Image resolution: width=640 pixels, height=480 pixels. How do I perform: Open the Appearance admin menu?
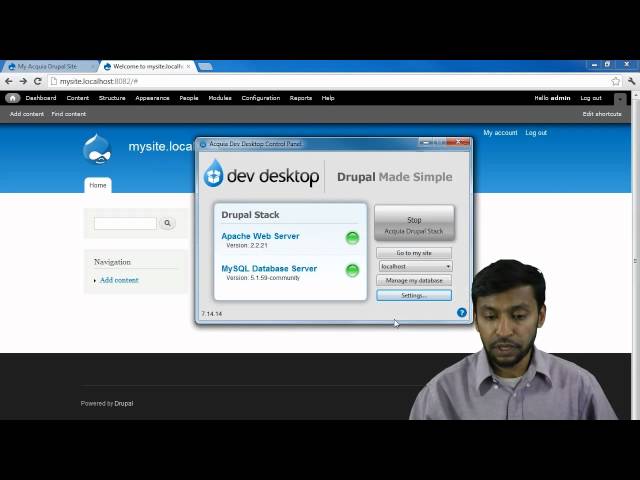152,98
